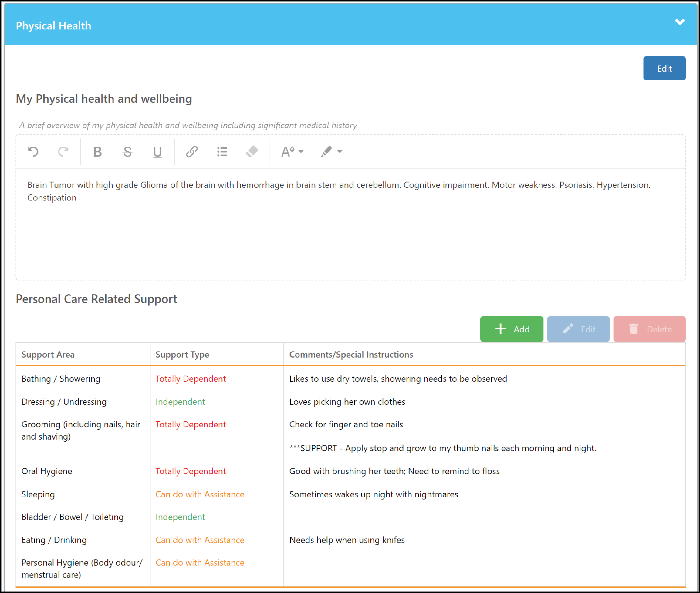Select the Bathing / Showering row
The width and height of the screenshot is (700, 593).
pos(350,379)
